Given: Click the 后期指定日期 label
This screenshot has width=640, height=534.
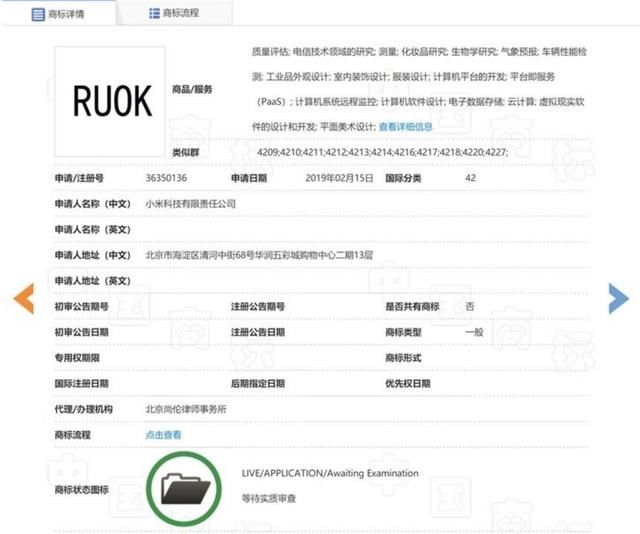Looking at the screenshot, I should pos(258,384).
